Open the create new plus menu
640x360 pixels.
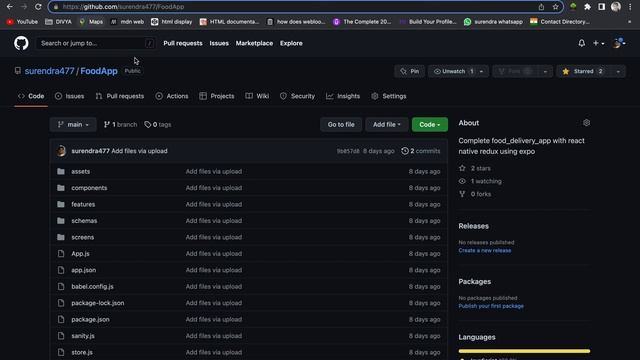pos(598,43)
